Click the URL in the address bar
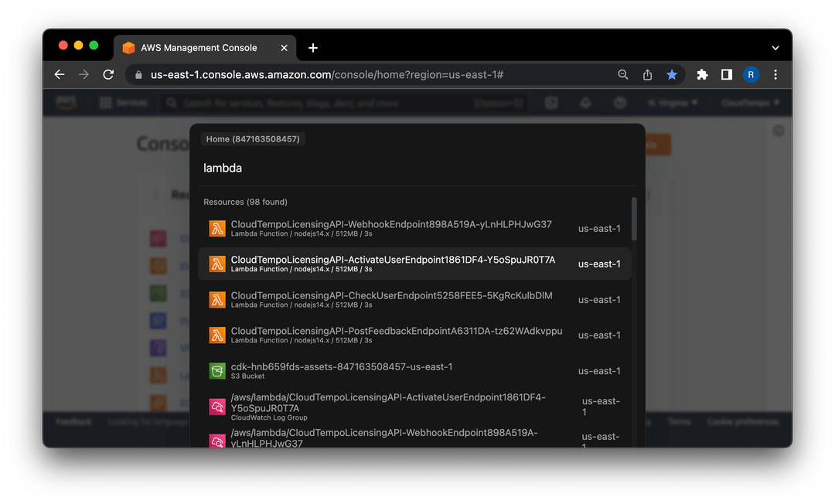This screenshot has width=835, height=504. pos(326,74)
